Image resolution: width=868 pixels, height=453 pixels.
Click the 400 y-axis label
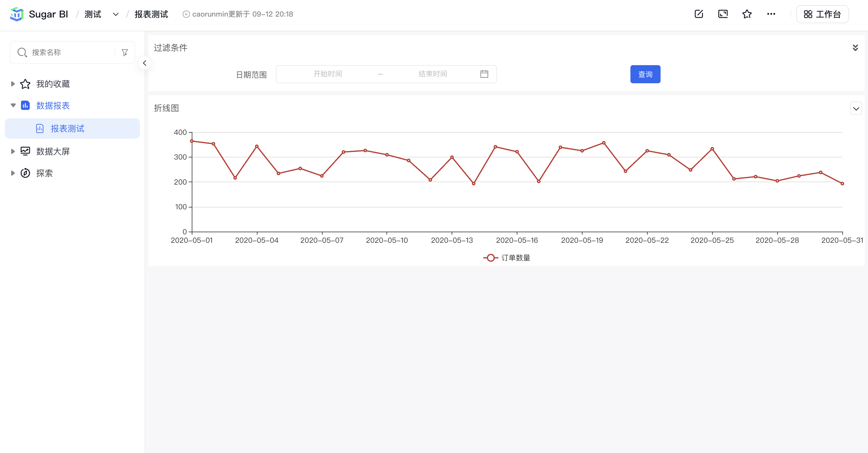tap(180, 132)
